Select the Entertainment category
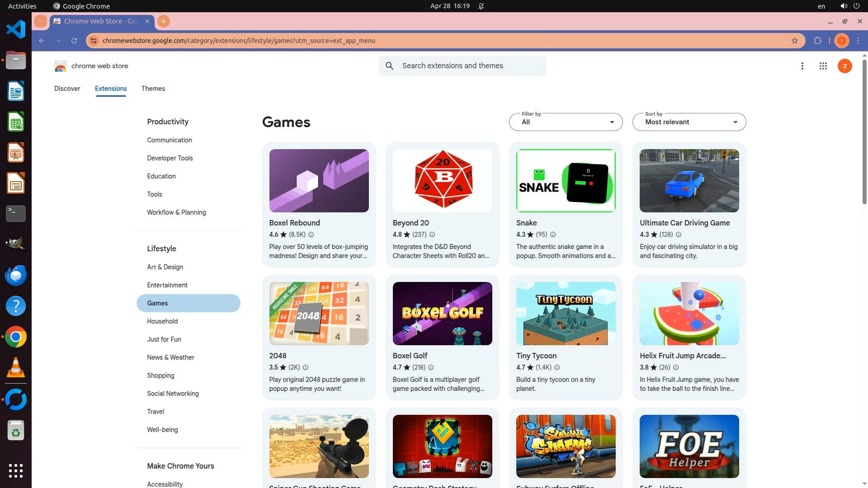This screenshot has width=868, height=488. point(167,285)
